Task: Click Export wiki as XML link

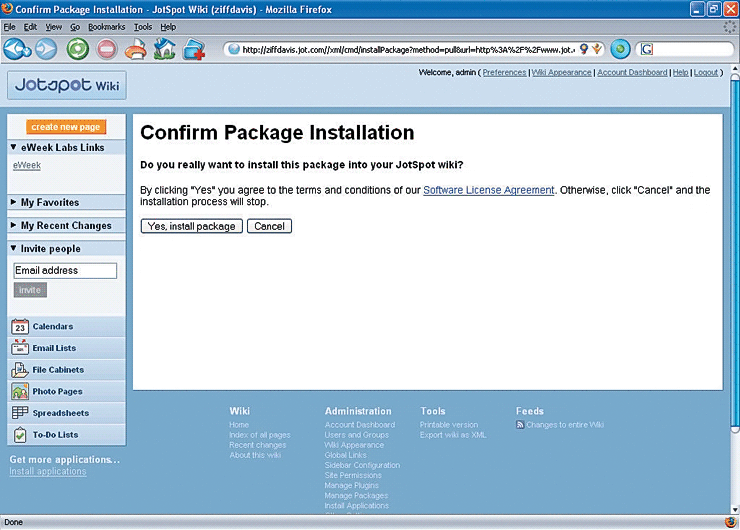Action: tap(453, 435)
